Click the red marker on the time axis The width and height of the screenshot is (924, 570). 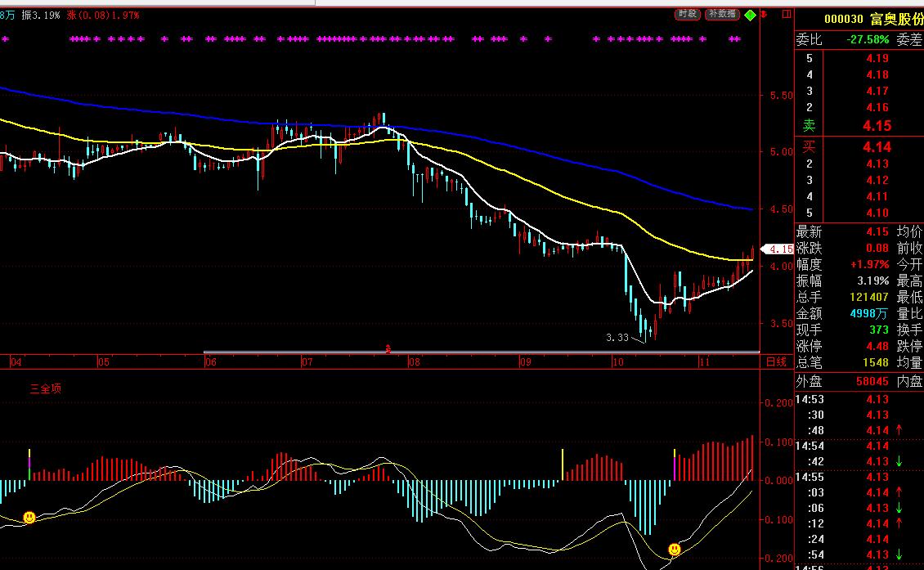point(388,349)
